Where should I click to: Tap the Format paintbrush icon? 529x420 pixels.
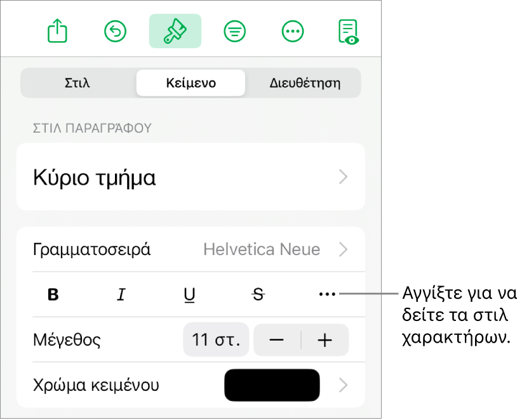coord(175,31)
